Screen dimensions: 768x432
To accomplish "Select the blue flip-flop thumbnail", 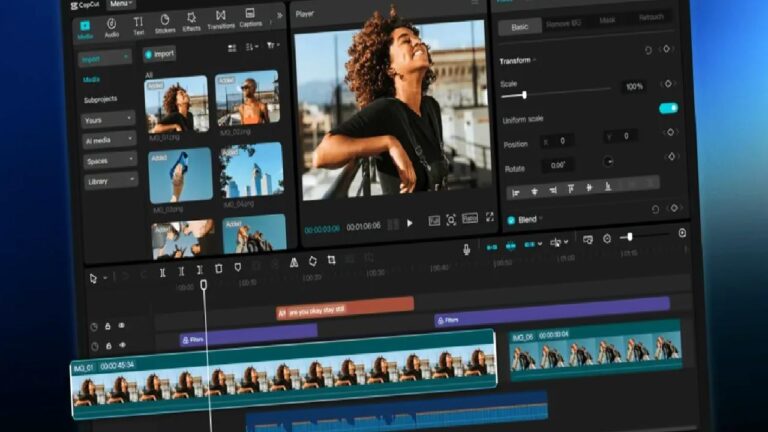I will tap(180, 176).
